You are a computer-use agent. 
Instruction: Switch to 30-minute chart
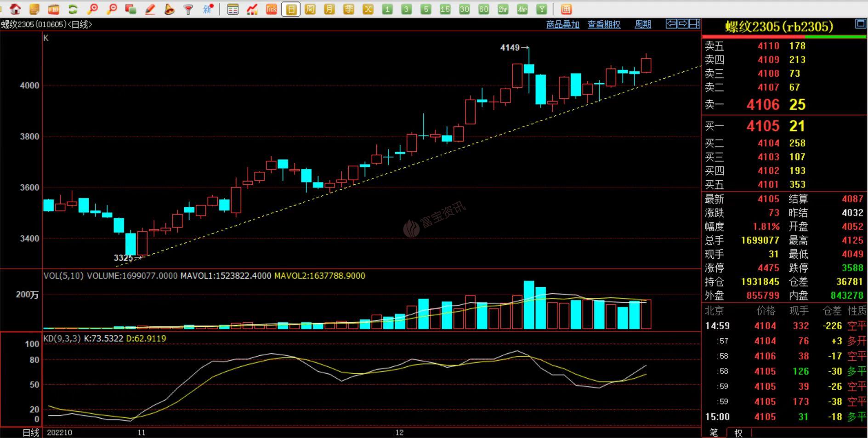pyautogui.click(x=465, y=9)
